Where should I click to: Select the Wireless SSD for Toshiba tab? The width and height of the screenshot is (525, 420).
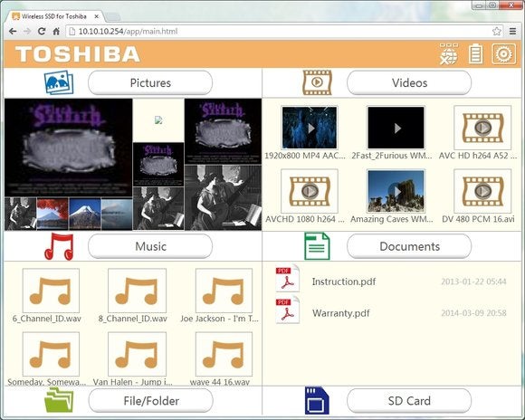point(53,16)
